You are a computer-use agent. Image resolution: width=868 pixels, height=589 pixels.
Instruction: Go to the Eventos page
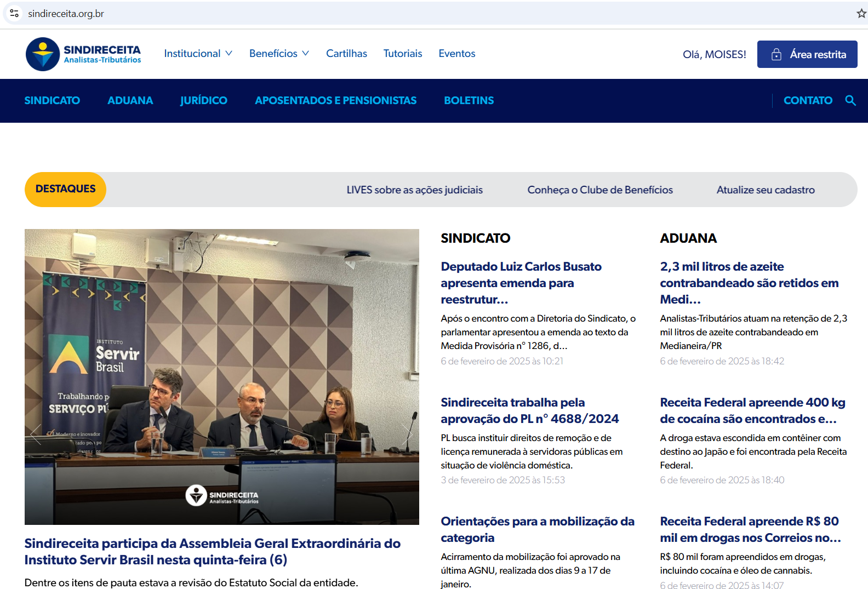click(456, 54)
